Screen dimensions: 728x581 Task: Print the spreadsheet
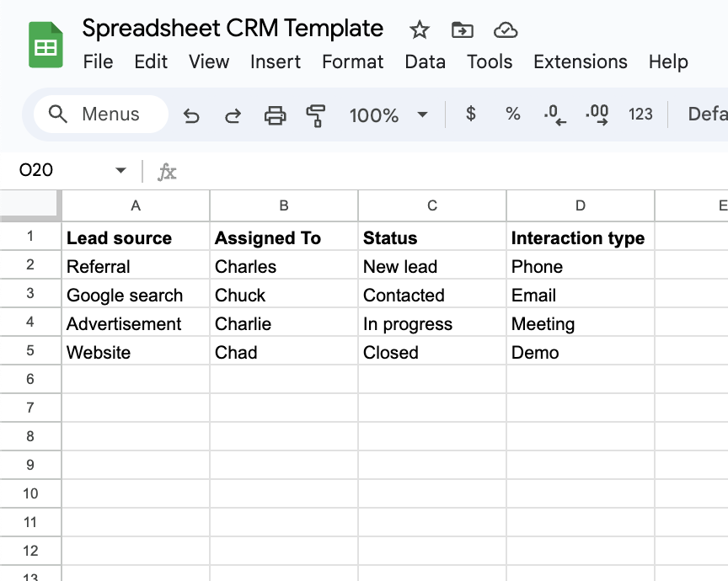276,115
